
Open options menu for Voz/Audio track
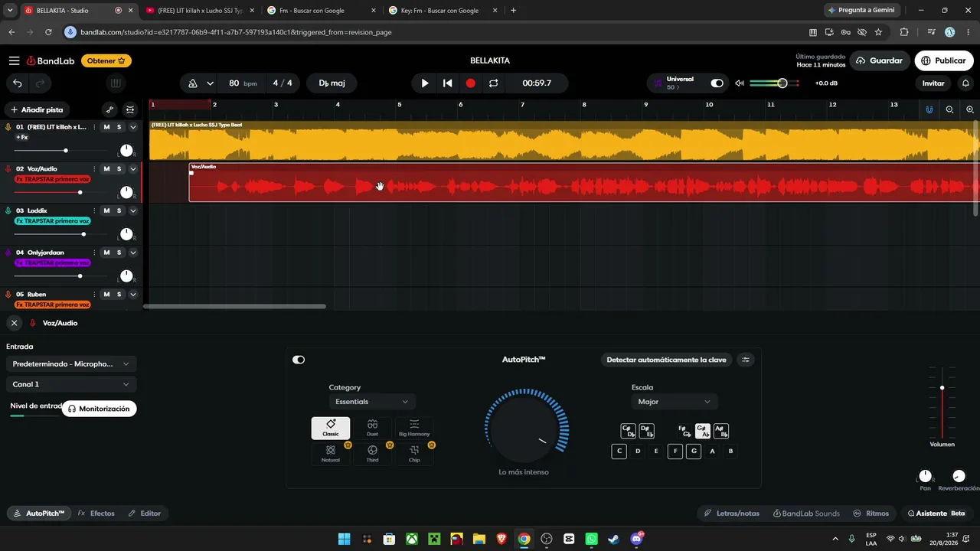(x=94, y=169)
